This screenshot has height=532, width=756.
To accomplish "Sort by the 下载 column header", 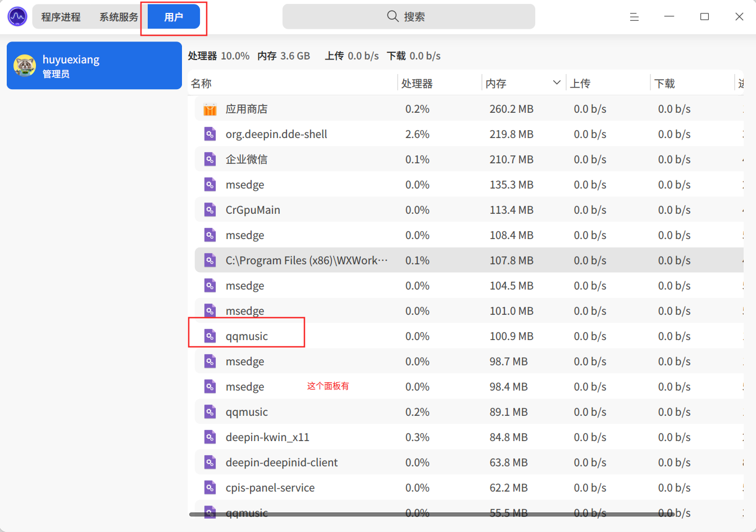I will [x=664, y=84].
